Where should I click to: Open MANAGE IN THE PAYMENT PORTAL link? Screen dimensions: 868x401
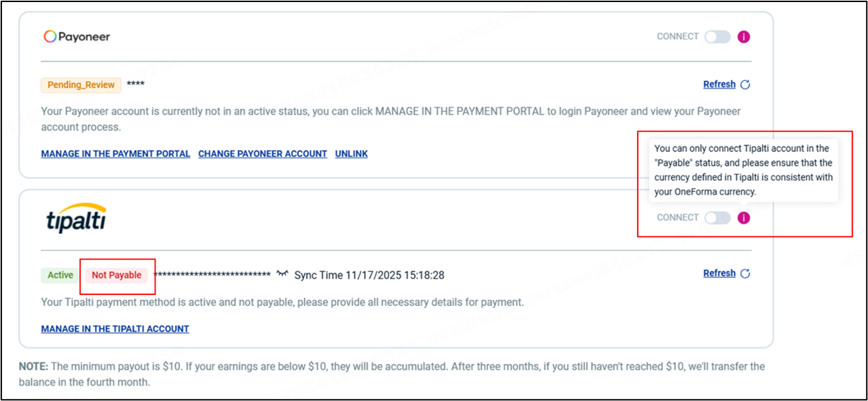coord(116,154)
